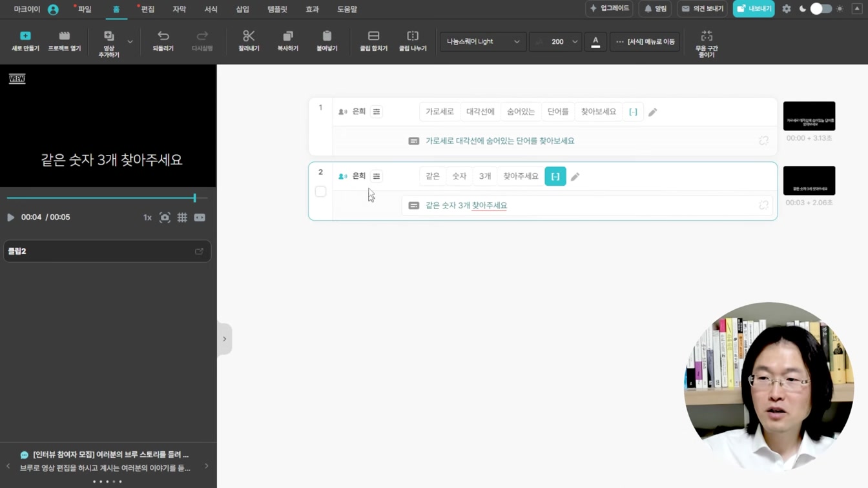
Task: Open 알림 notifications
Action: [656, 9]
